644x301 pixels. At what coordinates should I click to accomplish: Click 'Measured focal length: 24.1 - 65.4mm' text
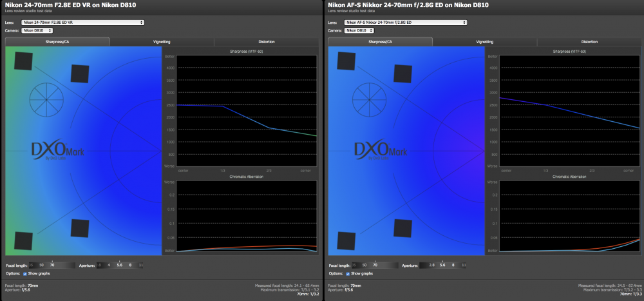click(287, 286)
